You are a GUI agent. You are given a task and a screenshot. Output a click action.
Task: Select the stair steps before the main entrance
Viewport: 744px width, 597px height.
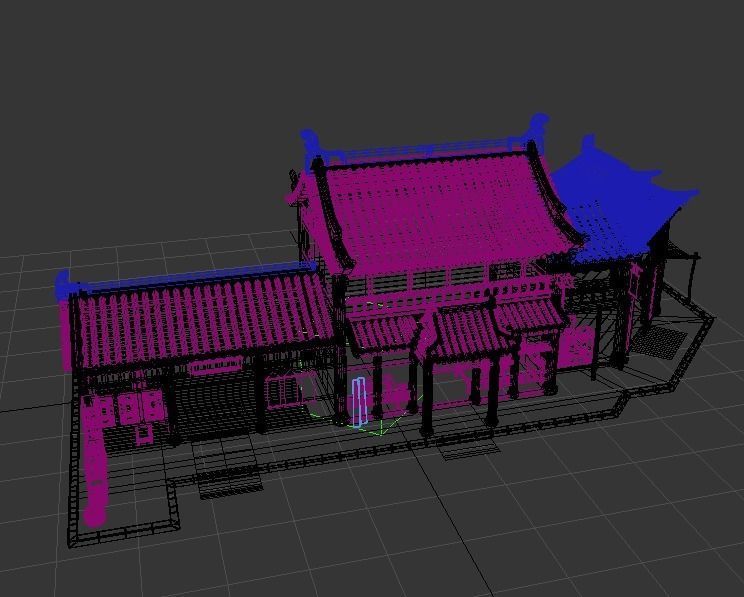(x=470, y=450)
